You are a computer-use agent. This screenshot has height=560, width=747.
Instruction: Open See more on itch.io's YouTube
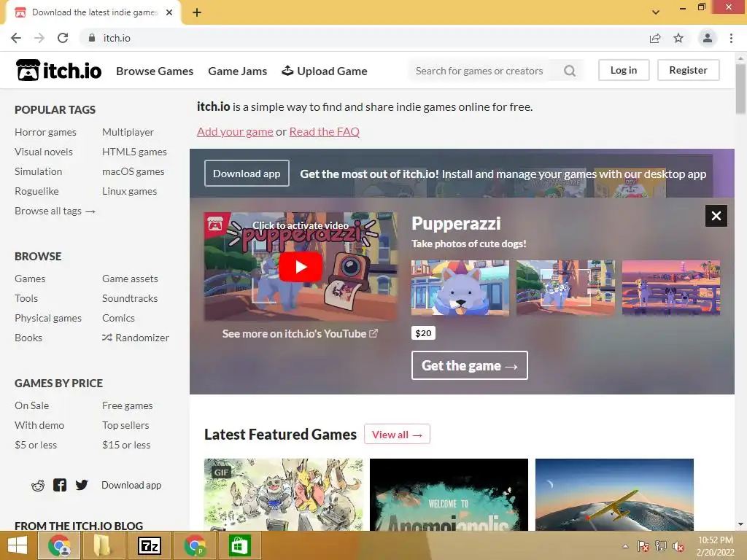click(300, 334)
